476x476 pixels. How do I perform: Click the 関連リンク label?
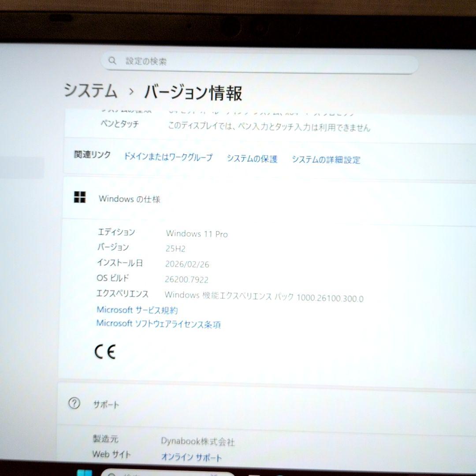[93, 155]
